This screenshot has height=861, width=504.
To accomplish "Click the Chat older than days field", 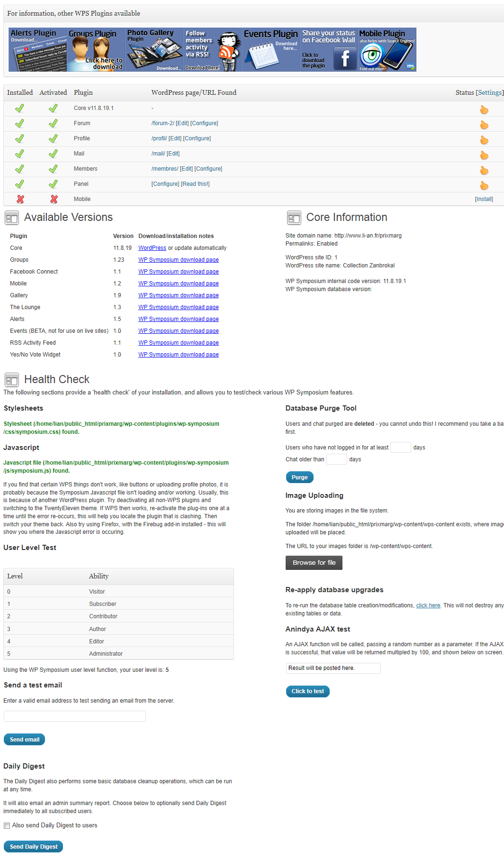I will [337, 459].
